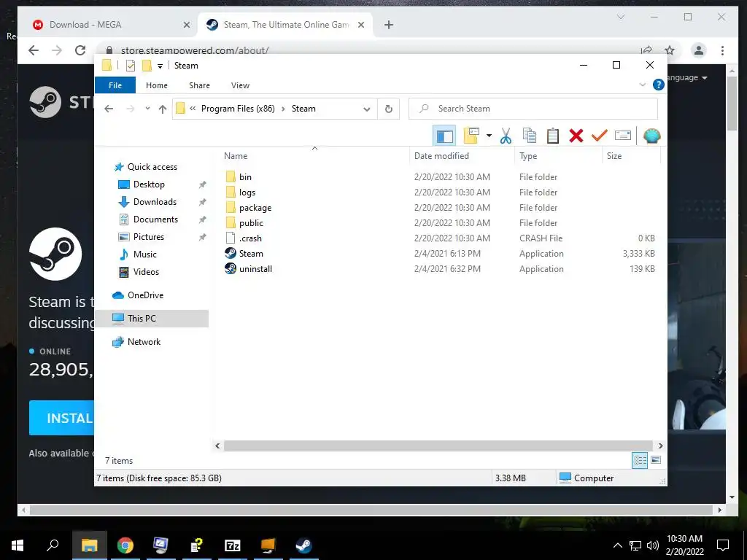
Task: Click the orange checkmark Properties icon
Action: coord(600,136)
